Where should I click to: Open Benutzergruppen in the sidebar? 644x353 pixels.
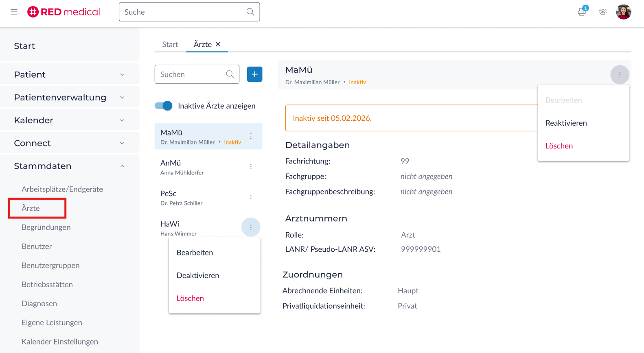pos(50,266)
